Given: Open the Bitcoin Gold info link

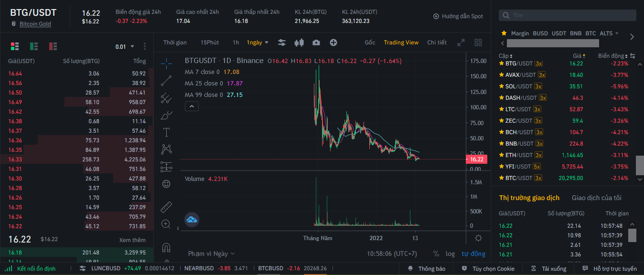Looking at the screenshot, I should pyautogui.click(x=35, y=24).
